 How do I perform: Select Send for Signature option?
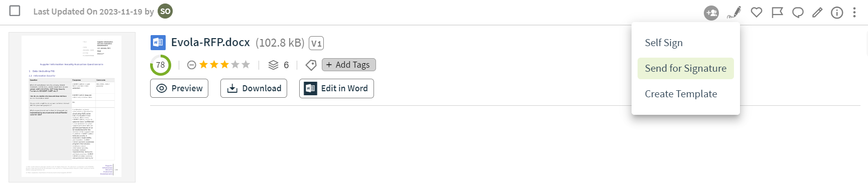coord(686,68)
